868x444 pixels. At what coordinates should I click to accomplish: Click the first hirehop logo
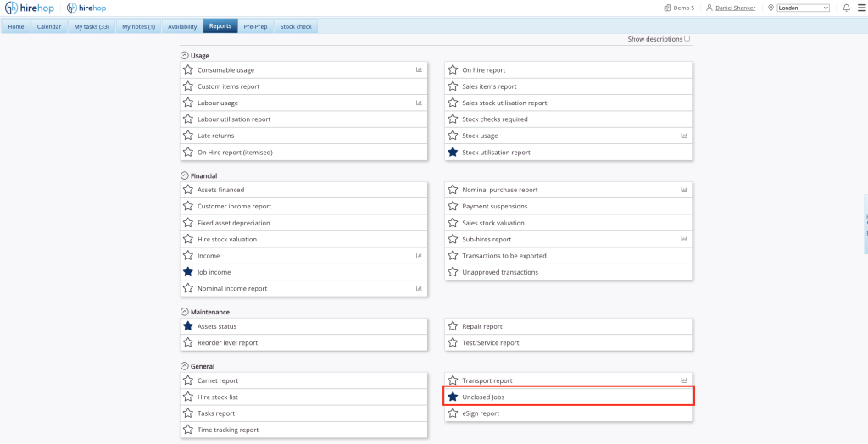pos(30,8)
